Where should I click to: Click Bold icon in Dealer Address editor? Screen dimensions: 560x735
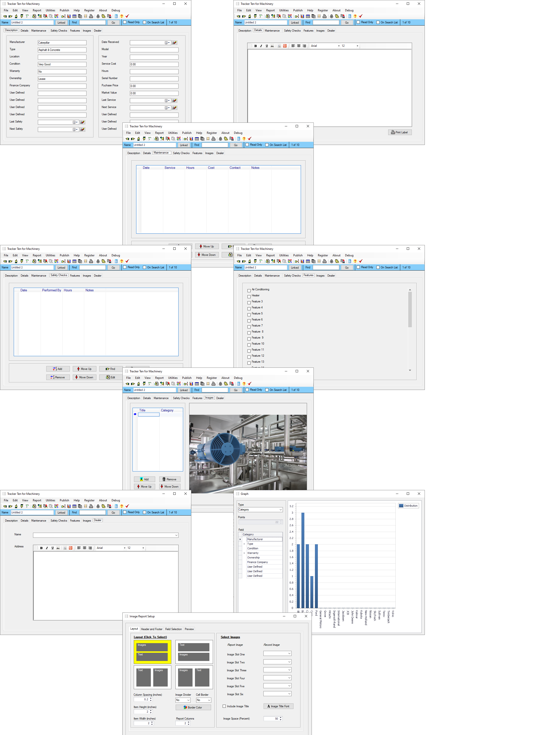[41, 548]
